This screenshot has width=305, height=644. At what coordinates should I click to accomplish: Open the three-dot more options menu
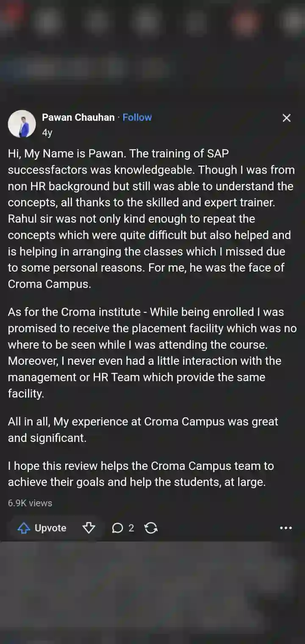[286, 528]
